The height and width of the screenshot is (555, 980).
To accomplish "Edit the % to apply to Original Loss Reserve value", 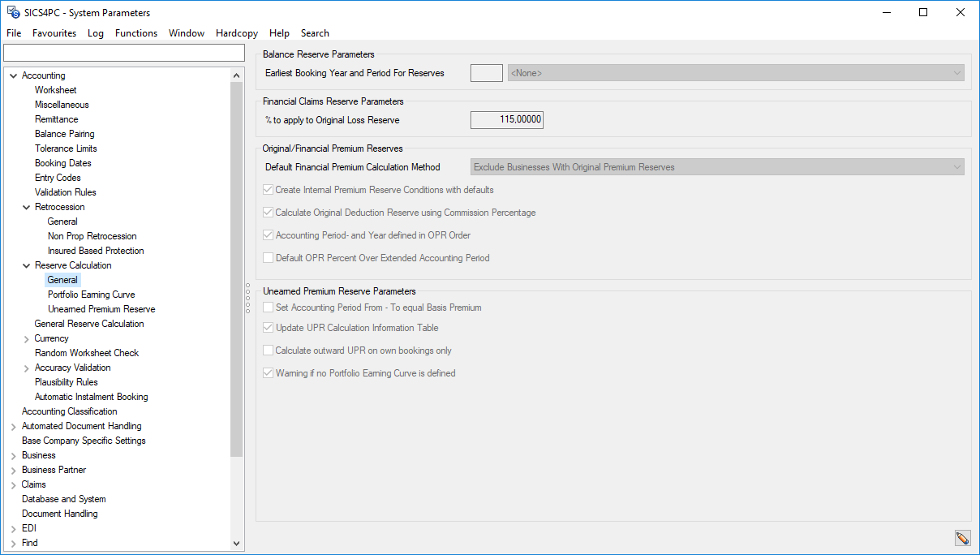I will pyautogui.click(x=506, y=119).
